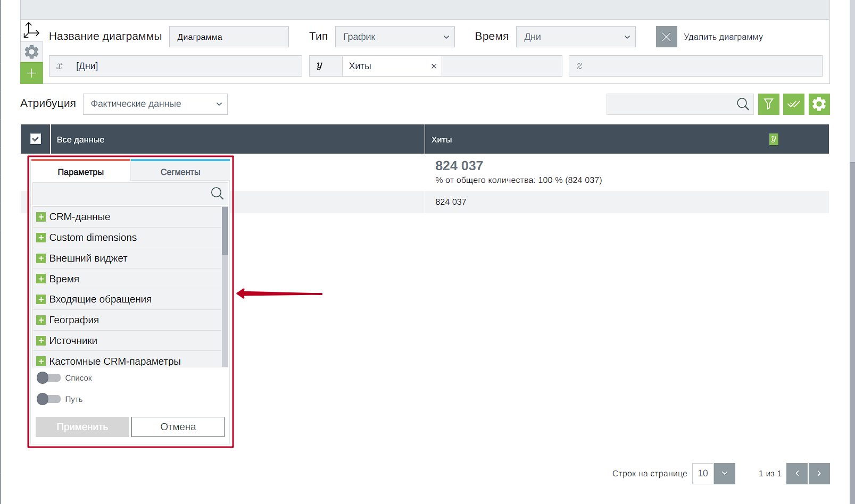Click magnifier icon in parameters search

(217, 194)
